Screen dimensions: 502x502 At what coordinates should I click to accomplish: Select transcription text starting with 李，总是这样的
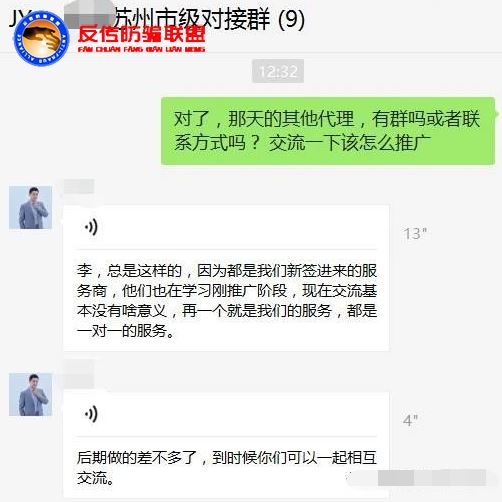[x=227, y=301]
